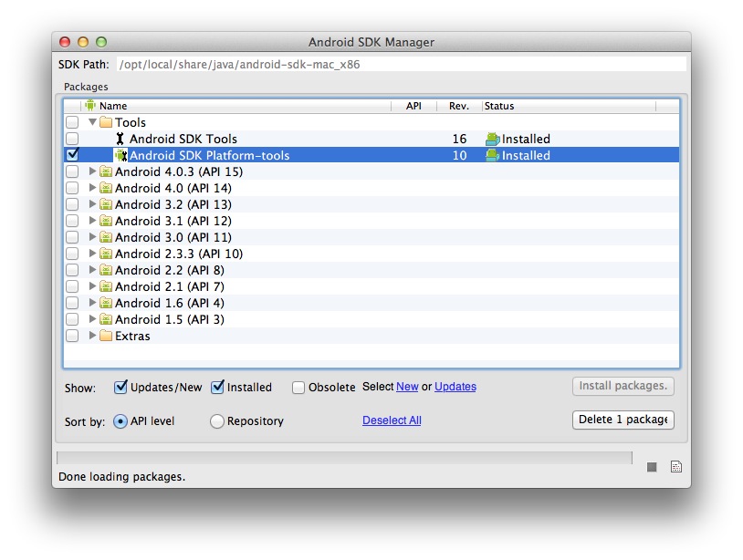Image resolution: width=743 pixels, height=560 pixels.
Task: Click 'Done loading packages.' status text
Action: pyautogui.click(x=121, y=477)
